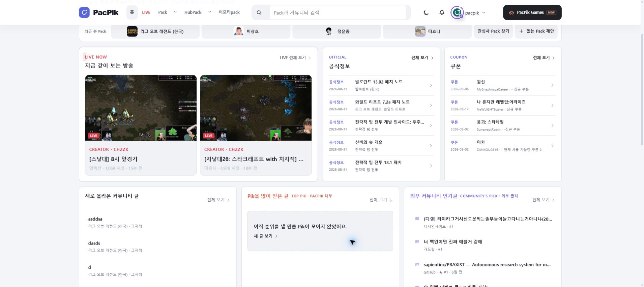The height and width of the screenshot is (287, 644).
Task: Focus the Pack과 커뮤니티 검색 search field
Action: [338, 12]
